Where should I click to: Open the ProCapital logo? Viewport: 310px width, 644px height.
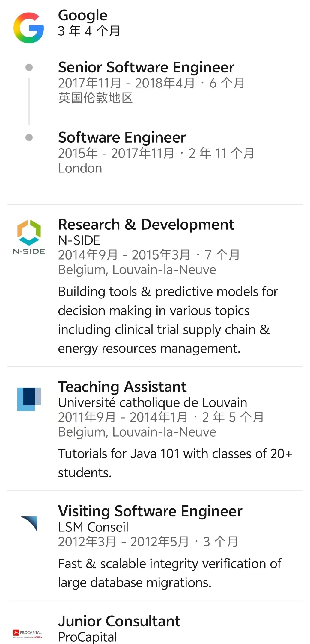click(28, 634)
